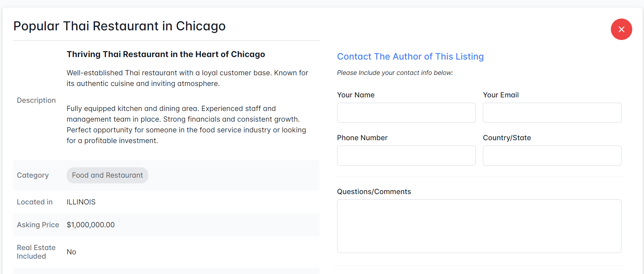
Task: Click the Country/State label
Action: (x=506, y=138)
